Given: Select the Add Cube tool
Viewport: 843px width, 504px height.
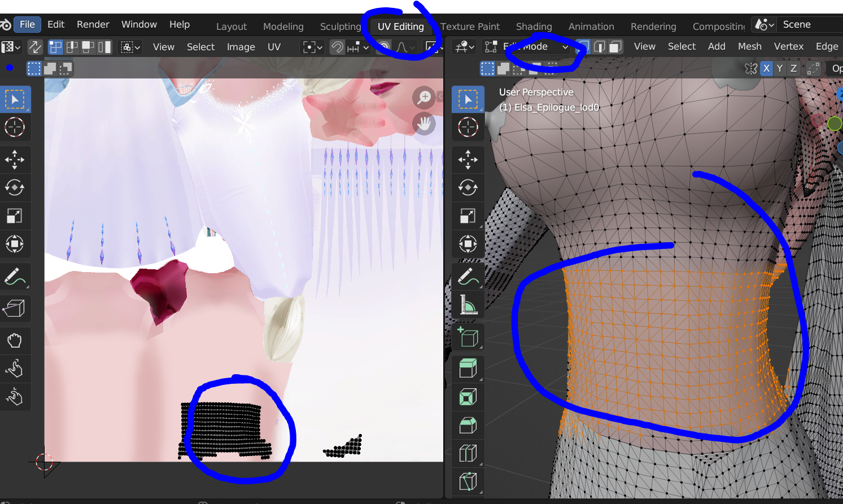Looking at the screenshot, I should coord(468,337).
